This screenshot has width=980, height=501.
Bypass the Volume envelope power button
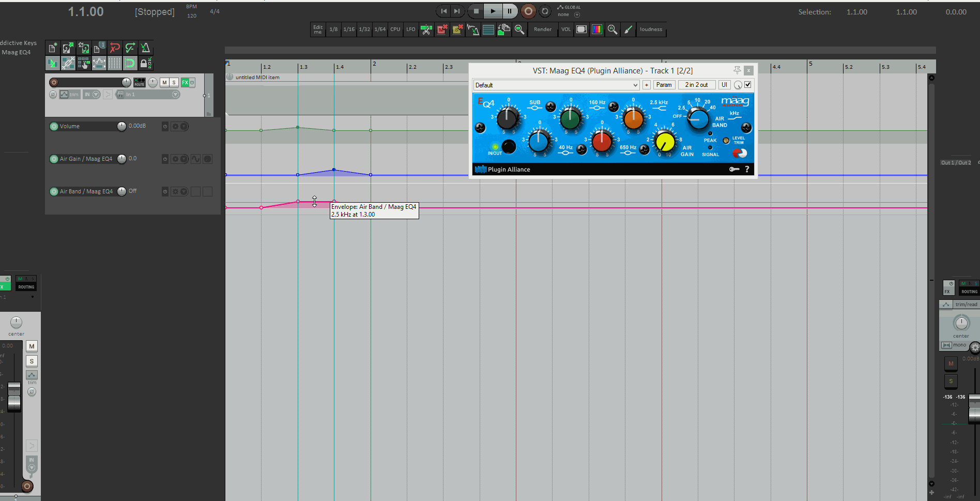(165, 126)
